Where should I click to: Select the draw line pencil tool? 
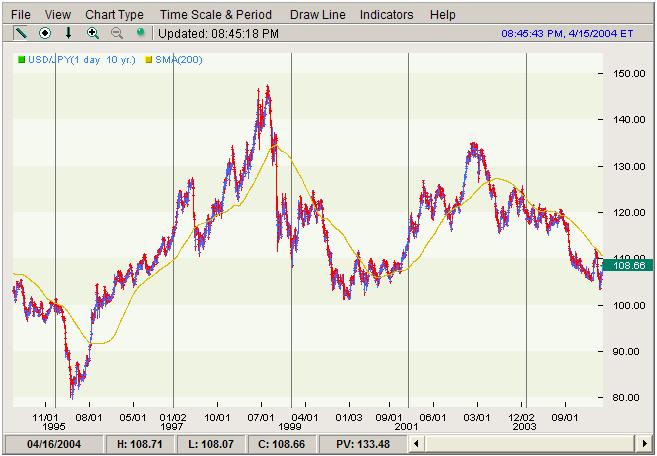pos(20,33)
